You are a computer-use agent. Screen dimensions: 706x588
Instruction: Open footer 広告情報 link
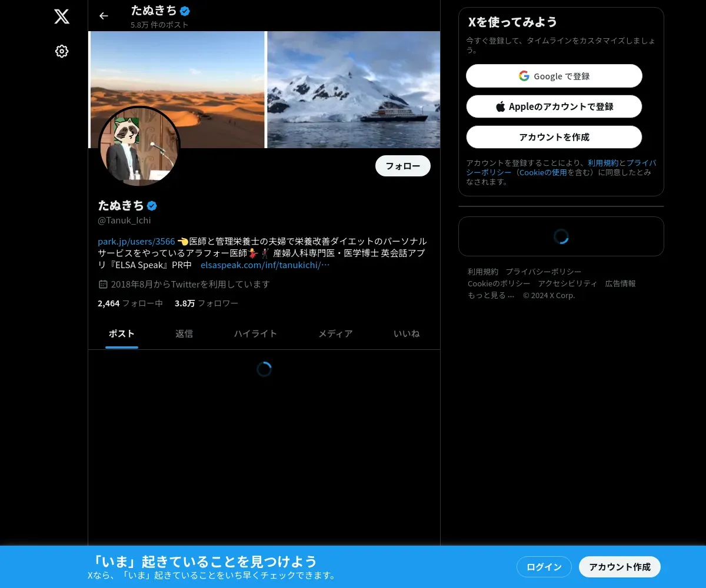click(621, 283)
